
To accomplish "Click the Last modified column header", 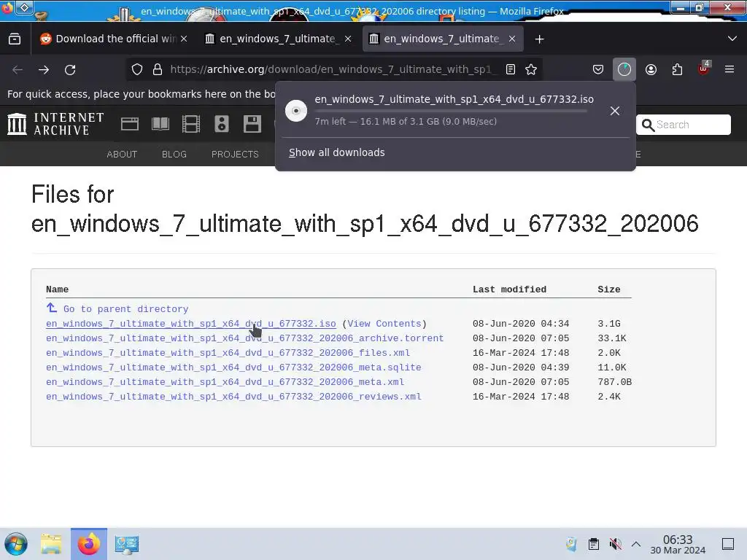I will 509,289.
